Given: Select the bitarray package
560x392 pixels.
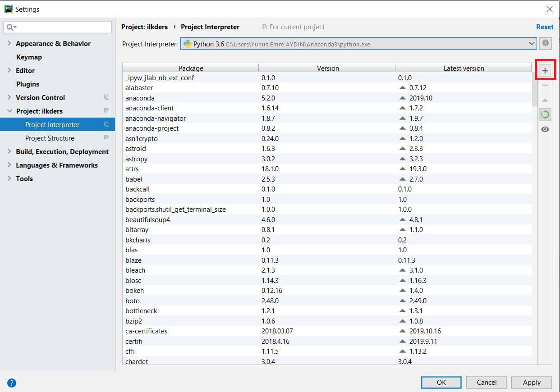Looking at the screenshot, I should pyautogui.click(x=327, y=230).
